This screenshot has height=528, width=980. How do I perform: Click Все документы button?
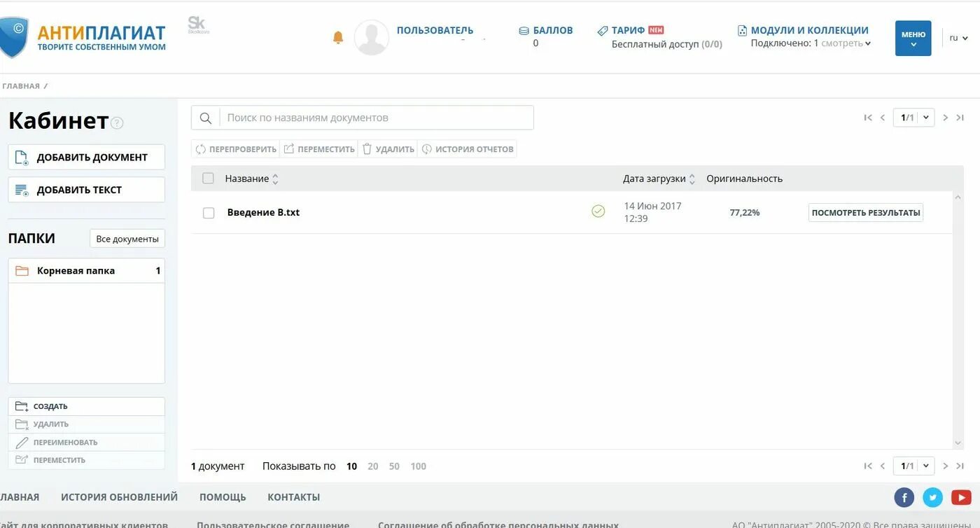tap(127, 239)
